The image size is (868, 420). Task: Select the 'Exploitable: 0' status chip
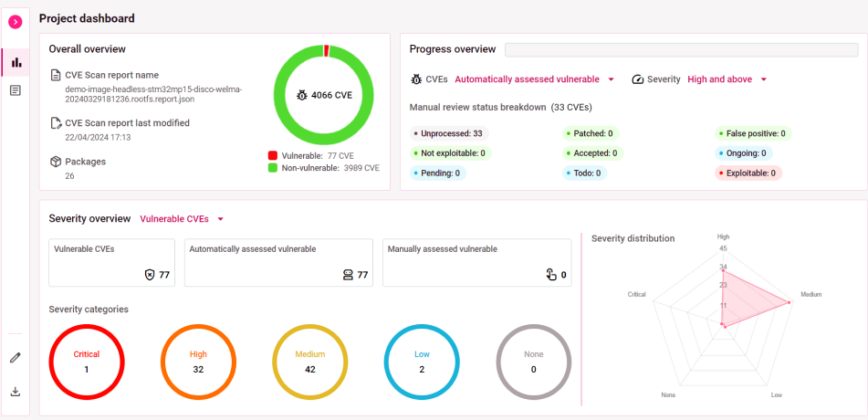click(748, 173)
